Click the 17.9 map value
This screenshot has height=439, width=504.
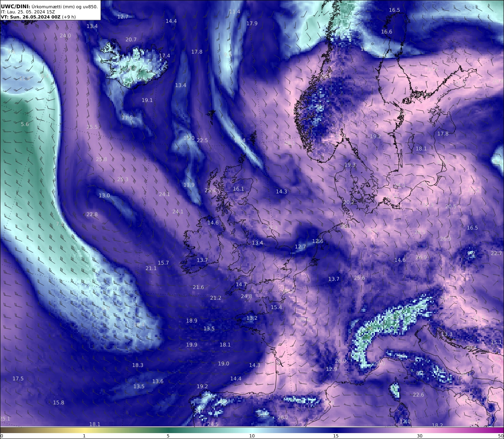tap(252, 23)
